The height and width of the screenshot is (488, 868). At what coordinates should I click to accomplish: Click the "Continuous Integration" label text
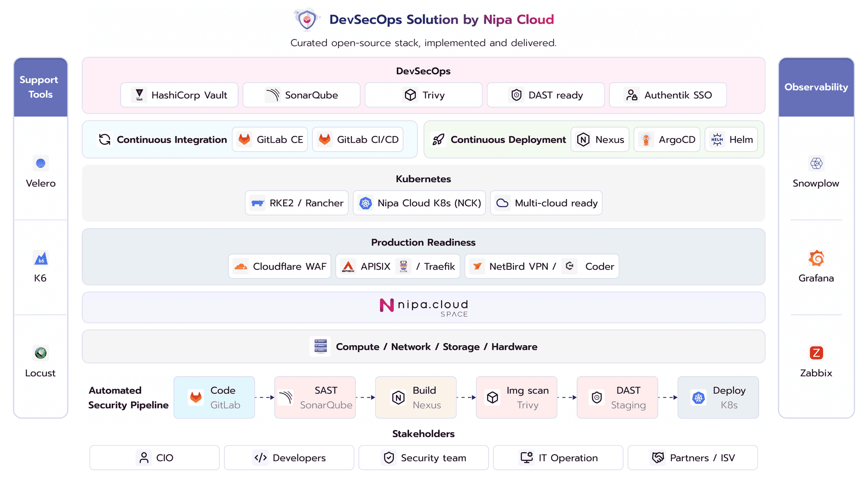[172, 140]
